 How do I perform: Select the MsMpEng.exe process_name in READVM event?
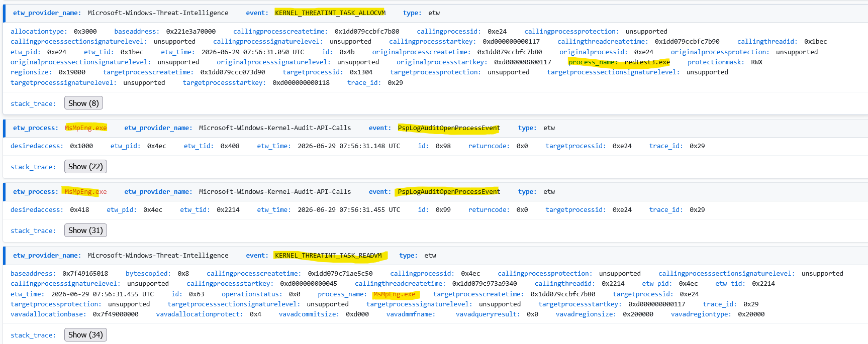tap(394, 294)
